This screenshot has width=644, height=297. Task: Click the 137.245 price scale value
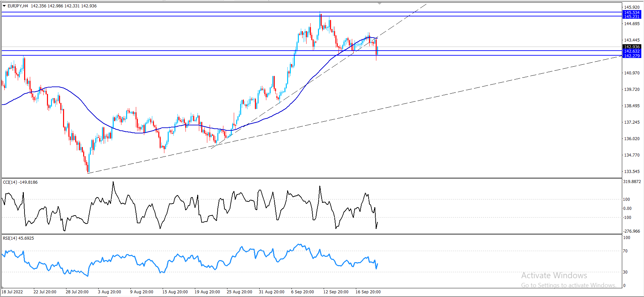632,122
